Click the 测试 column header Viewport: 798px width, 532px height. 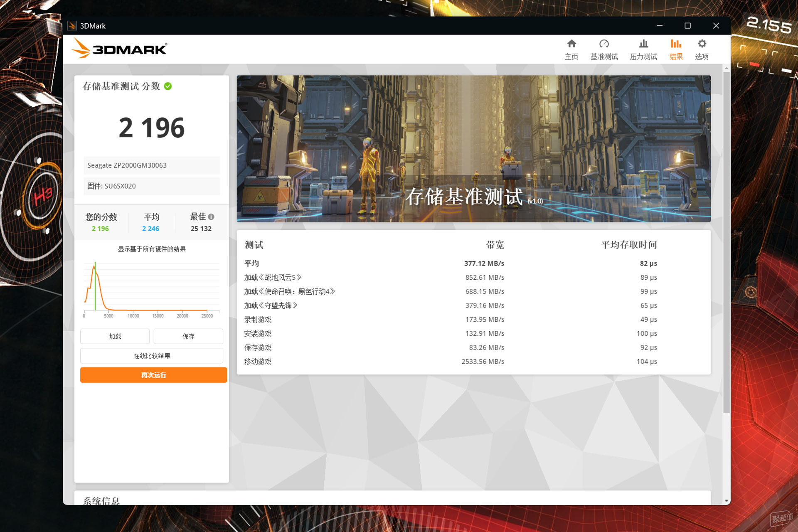(x=254, y=245)
